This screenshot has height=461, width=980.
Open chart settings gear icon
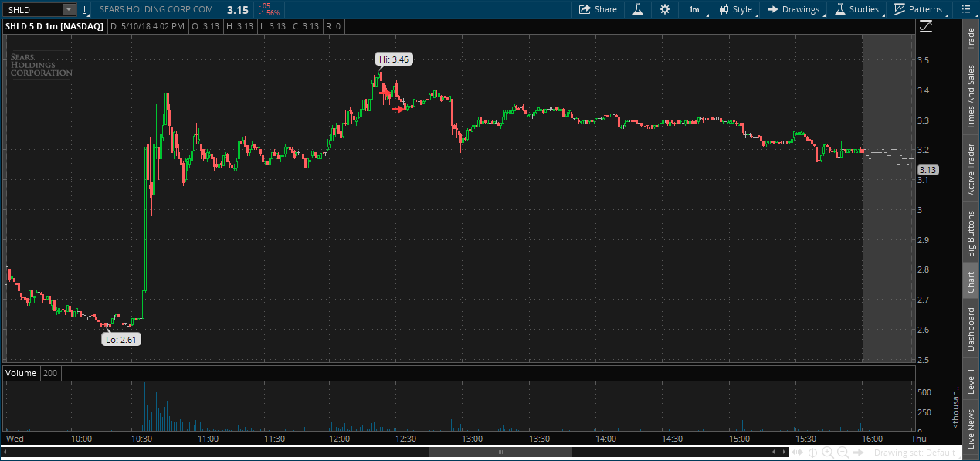pyautogui.click(x=665, y=9)
